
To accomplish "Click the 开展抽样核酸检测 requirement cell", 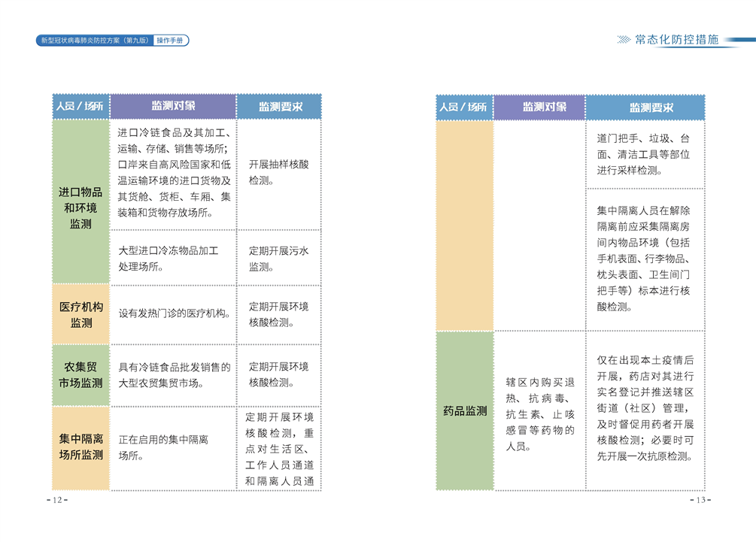I will pos(278,173).
